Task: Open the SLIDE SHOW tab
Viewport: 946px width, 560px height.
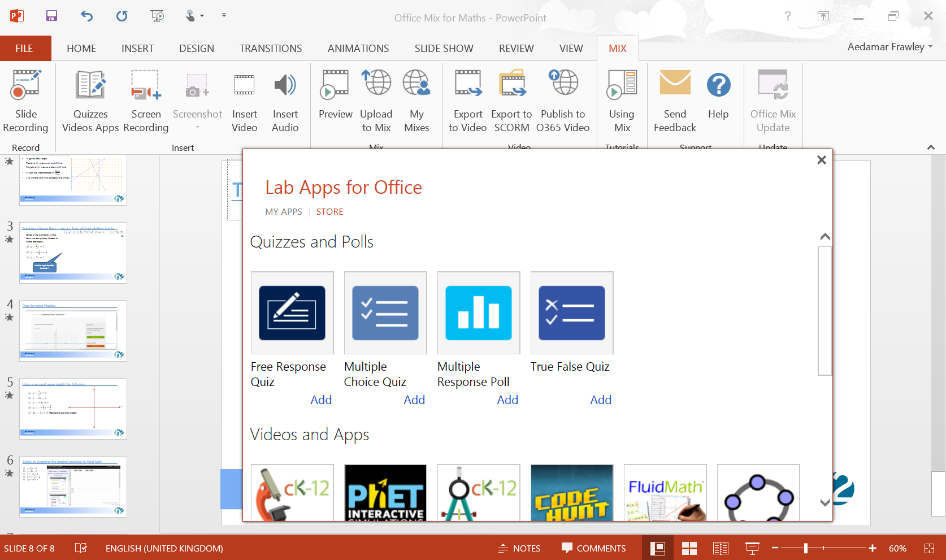Action: (444, 49)
